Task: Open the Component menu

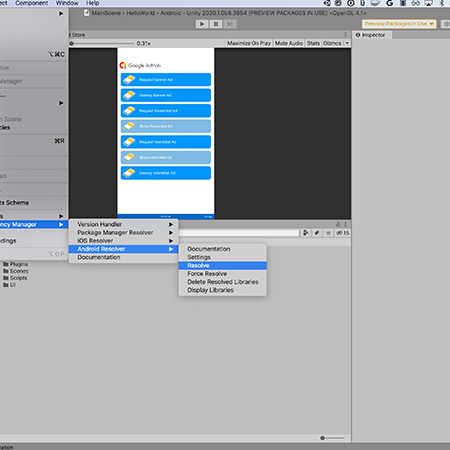Action: click(x=31, y=3)
